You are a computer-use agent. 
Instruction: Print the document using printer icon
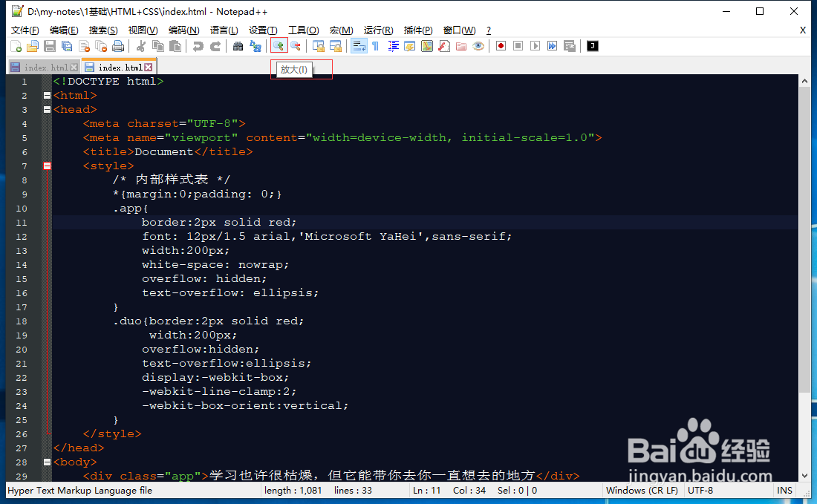[x=118, y=46]
